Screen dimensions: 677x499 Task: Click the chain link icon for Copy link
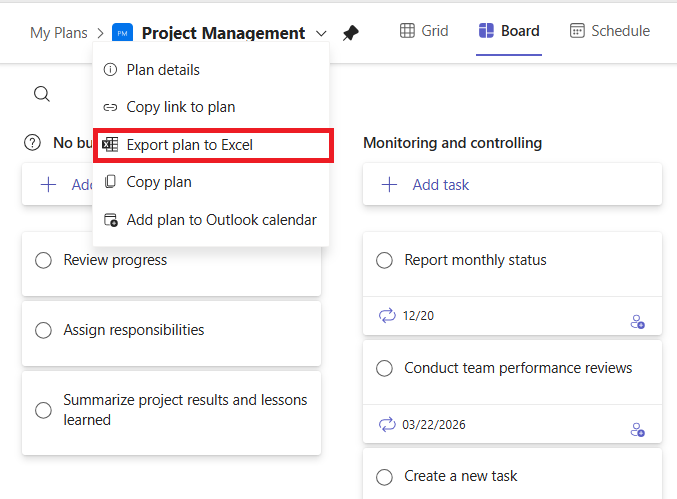point(110,107)
